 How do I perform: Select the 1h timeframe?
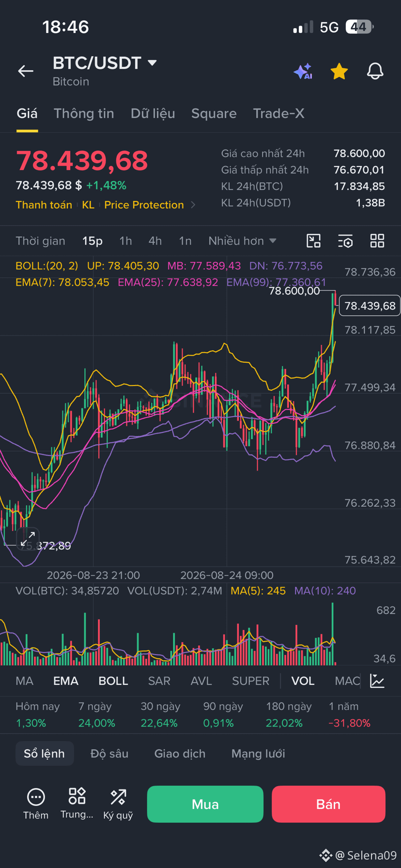125,241
